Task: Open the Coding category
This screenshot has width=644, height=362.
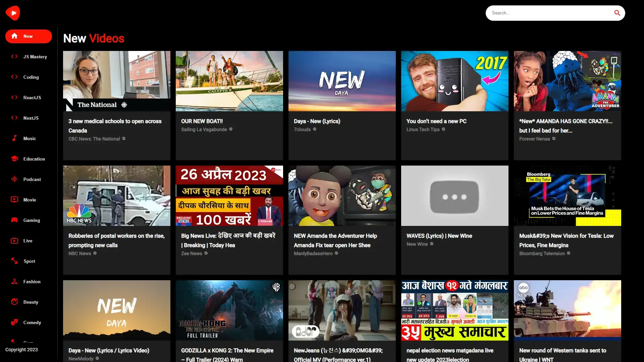Action: tap(29, 77)
